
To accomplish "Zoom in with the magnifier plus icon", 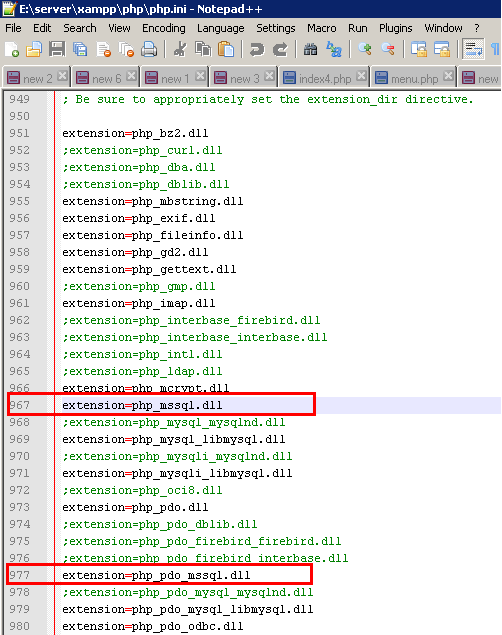I will click(365, 49).
